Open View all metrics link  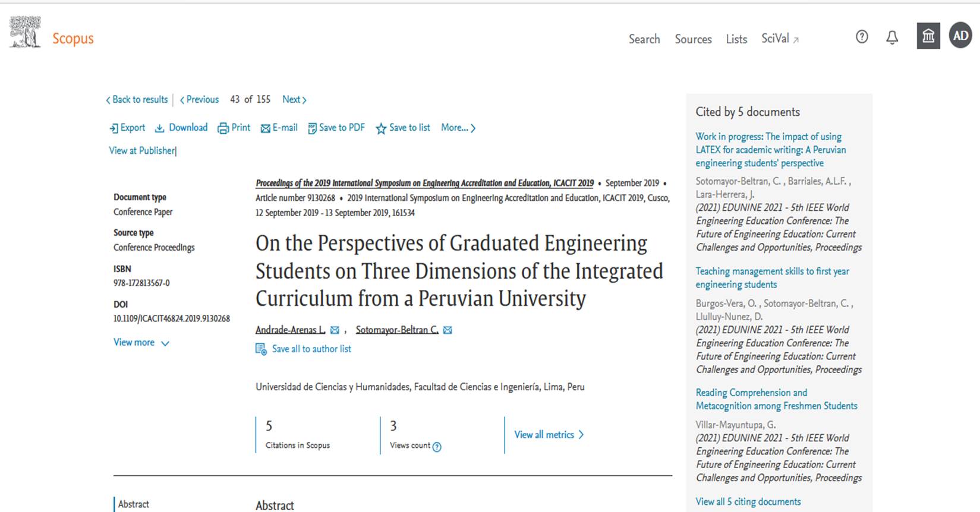(544, 435)
